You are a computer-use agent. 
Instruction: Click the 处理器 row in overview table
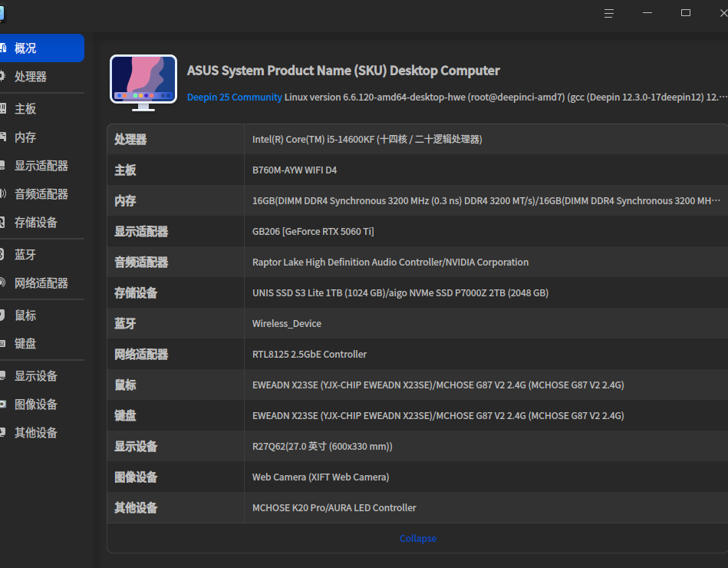pos(417,140)
